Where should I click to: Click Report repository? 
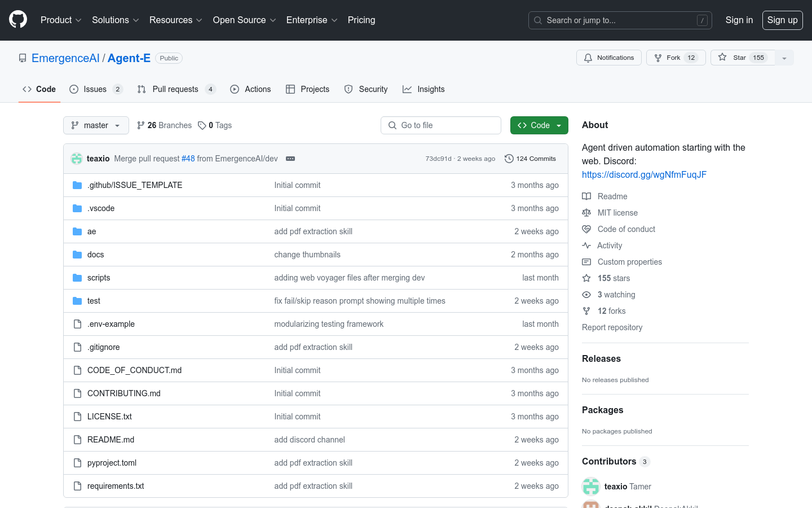tap(612, 327)
